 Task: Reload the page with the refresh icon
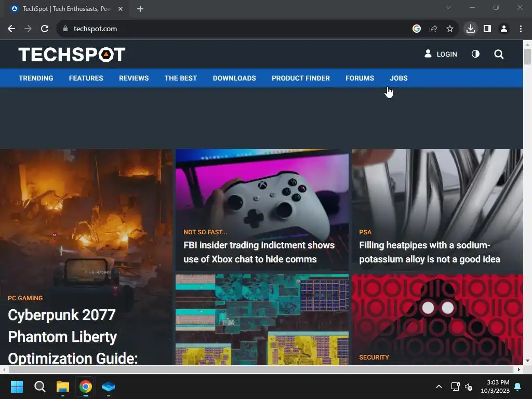(x=45, y=29)
